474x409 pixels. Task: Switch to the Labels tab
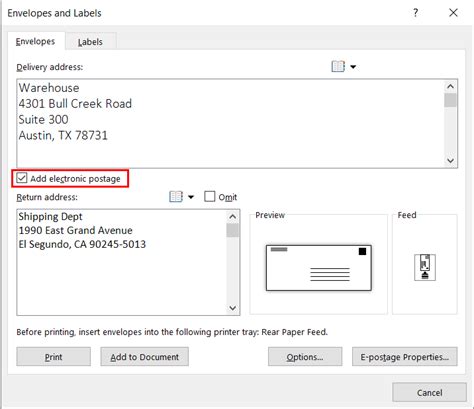click(90, 42)
